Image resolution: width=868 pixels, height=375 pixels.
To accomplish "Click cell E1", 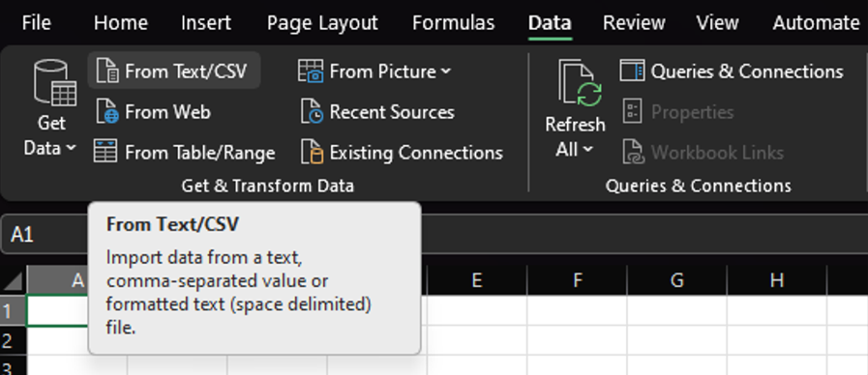I will 477,310.
